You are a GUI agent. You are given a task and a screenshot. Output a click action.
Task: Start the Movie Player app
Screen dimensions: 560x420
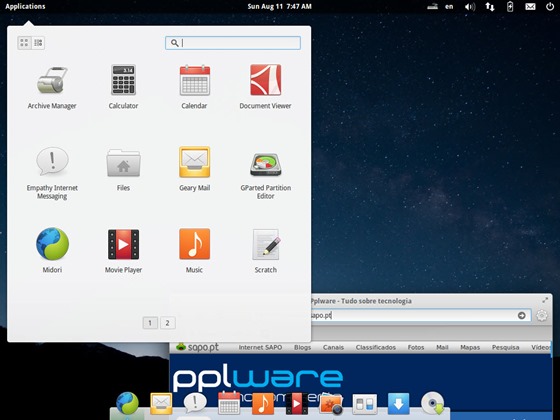click(x=123, y=250)
